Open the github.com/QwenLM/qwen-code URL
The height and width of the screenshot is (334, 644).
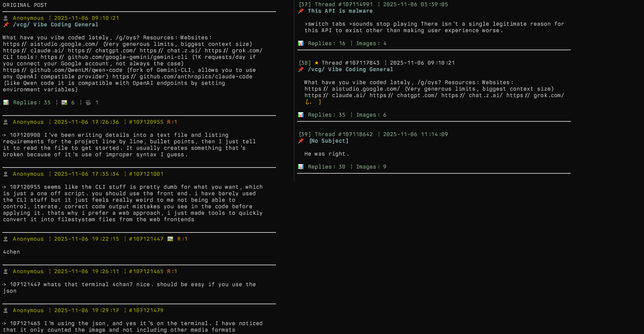click(x=63, y=70)
